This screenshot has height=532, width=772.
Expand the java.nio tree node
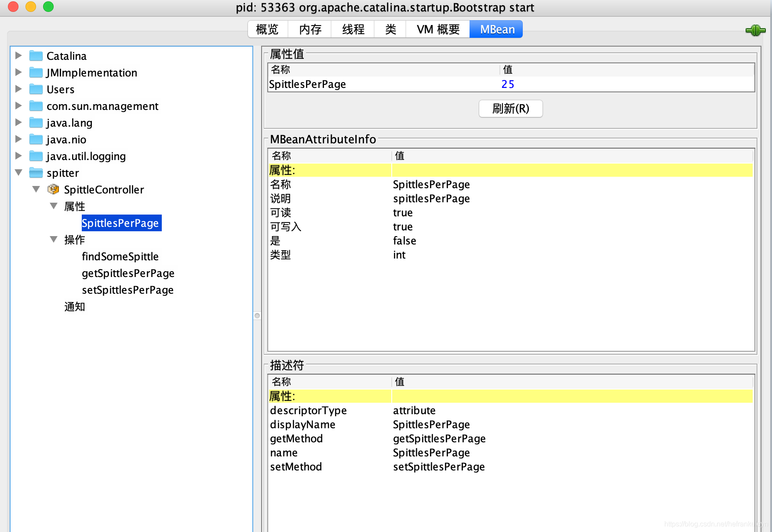(18, 139)
